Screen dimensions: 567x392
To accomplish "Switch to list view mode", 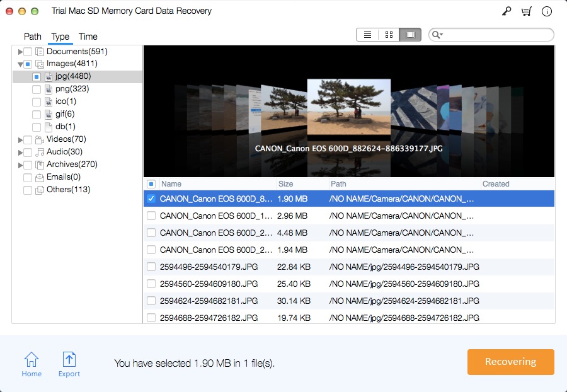I will [x=367, y=34].
